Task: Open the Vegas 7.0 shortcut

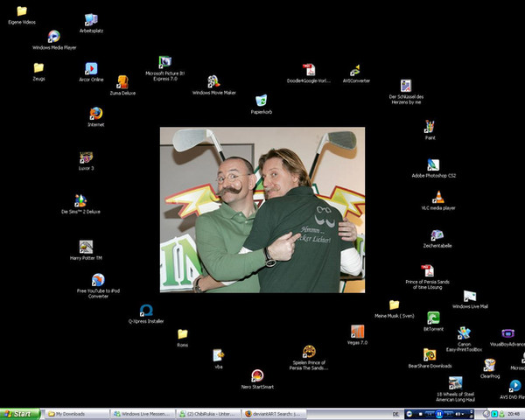Action: pyautogui.click(x=357, y=332)
